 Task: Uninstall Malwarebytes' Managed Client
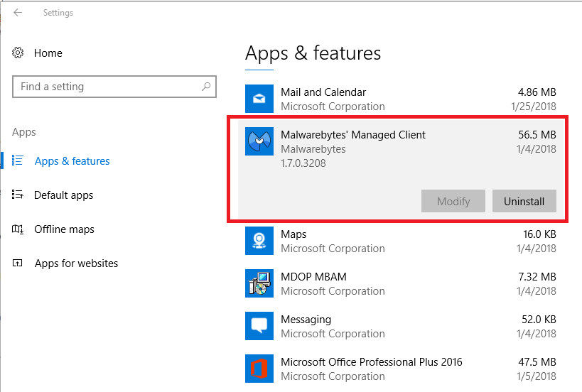tap(524, 202)
